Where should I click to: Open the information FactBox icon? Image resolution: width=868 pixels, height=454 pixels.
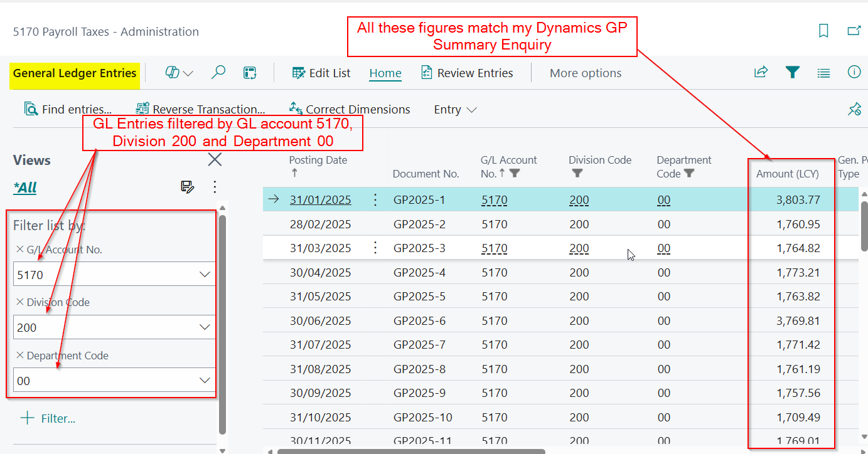coord(854,73)
